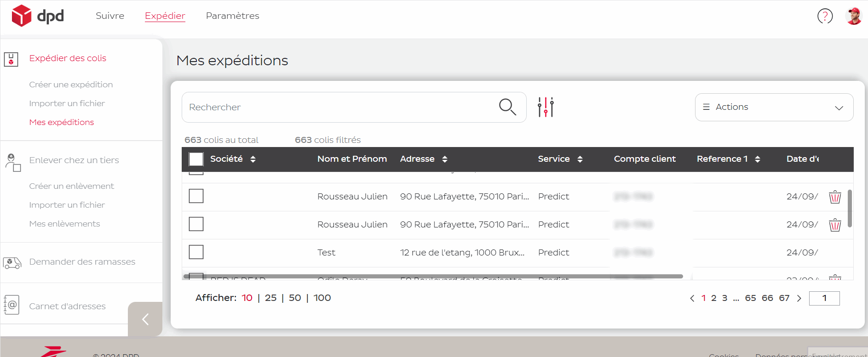
Task: Check the Test row checkbox
Action: pos(196,252)
